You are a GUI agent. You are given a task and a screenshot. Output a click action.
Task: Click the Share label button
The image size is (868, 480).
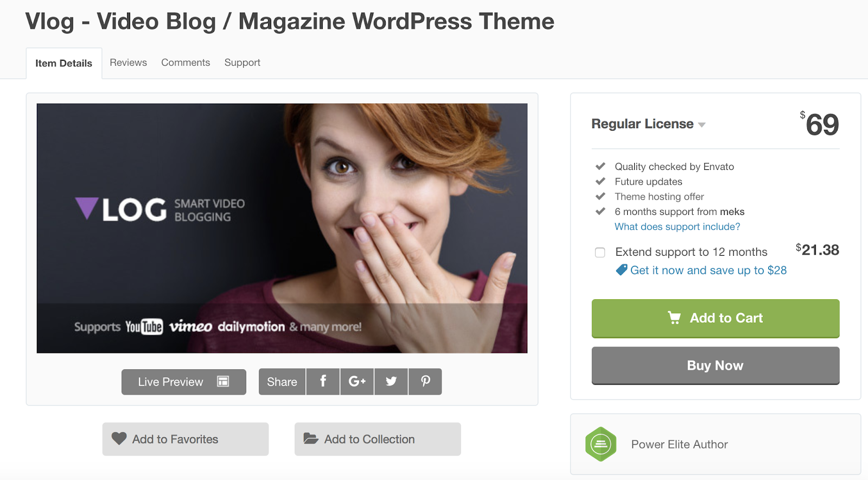tap(282, 382)
